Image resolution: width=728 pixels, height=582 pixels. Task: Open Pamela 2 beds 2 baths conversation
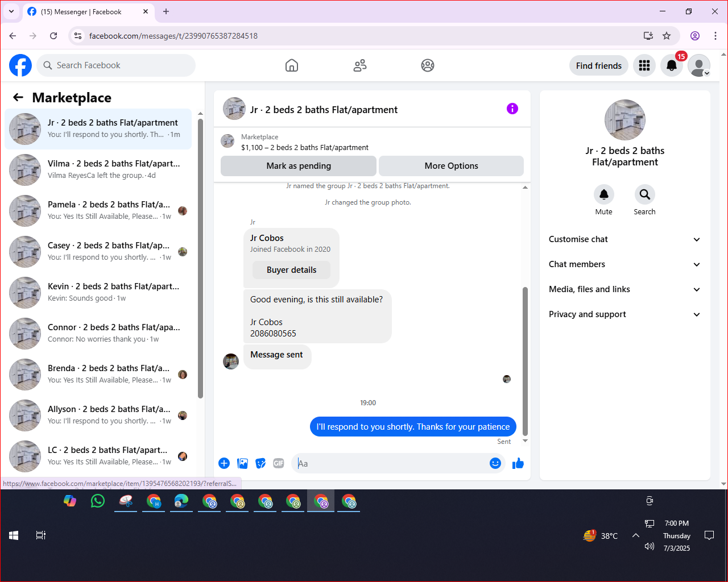[98, 211]
